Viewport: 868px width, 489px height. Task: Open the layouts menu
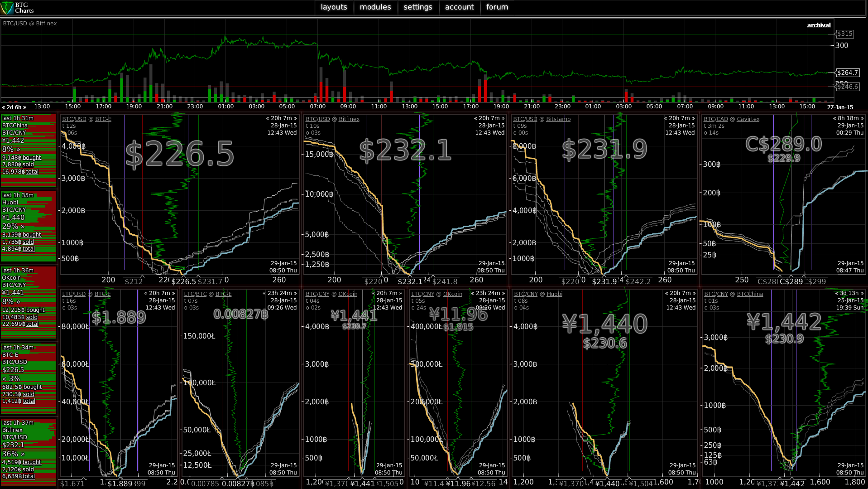point(334,7)
